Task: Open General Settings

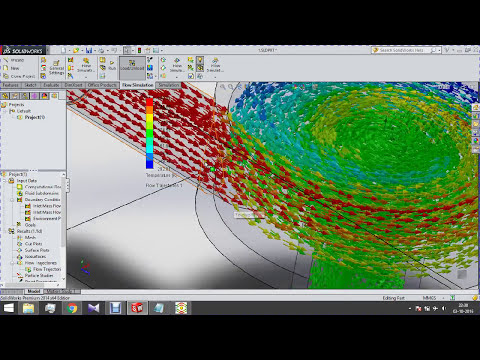Action: coord(56,68)
